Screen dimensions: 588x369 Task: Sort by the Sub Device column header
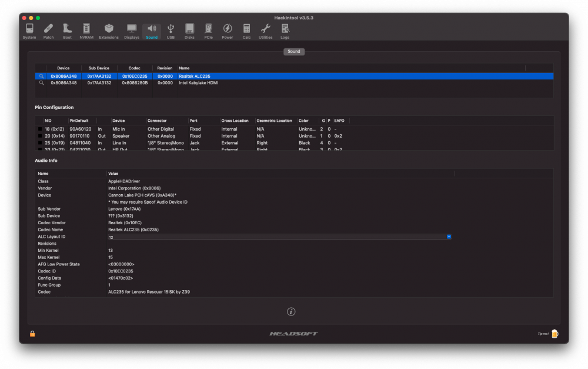pyautogui.click(x=99, y=68)
